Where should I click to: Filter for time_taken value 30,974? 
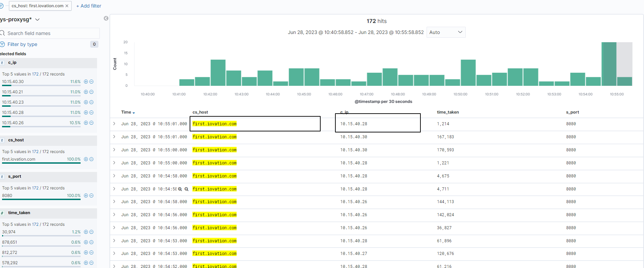pyautogui.click(x=86, y=232)
